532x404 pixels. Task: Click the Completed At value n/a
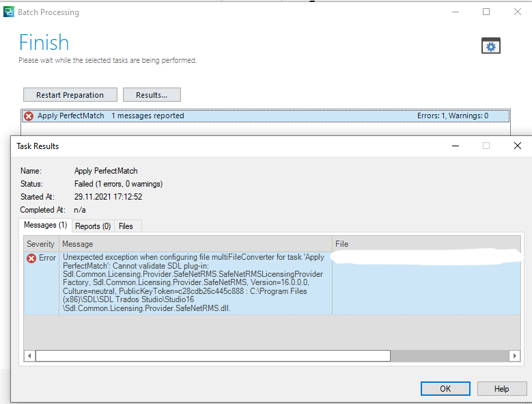coord(80,210)
